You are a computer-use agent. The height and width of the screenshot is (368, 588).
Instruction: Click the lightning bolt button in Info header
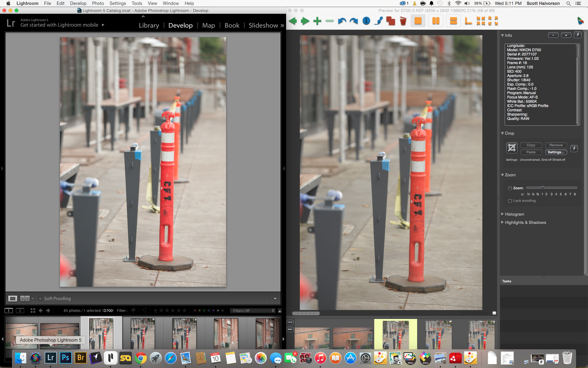(578, 35)
